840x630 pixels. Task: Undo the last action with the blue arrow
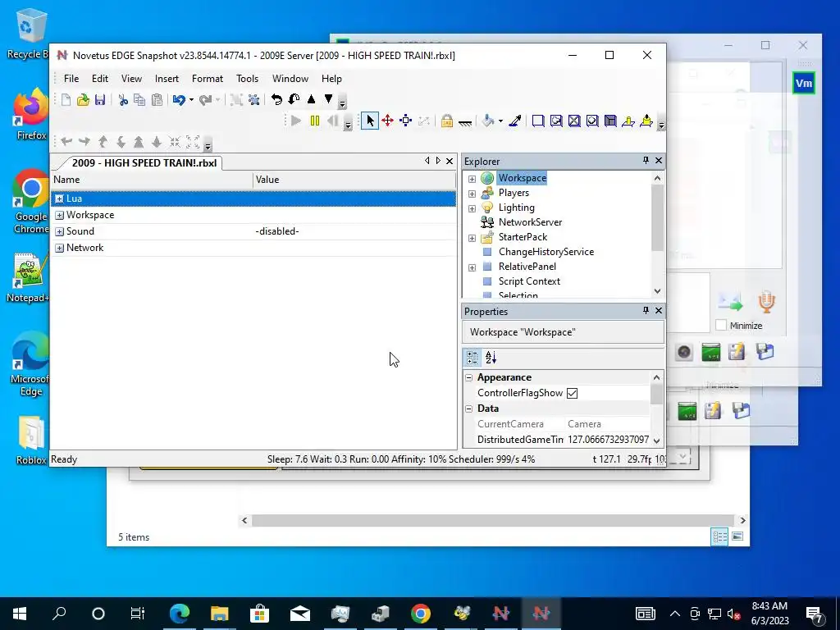click(179, 99)
